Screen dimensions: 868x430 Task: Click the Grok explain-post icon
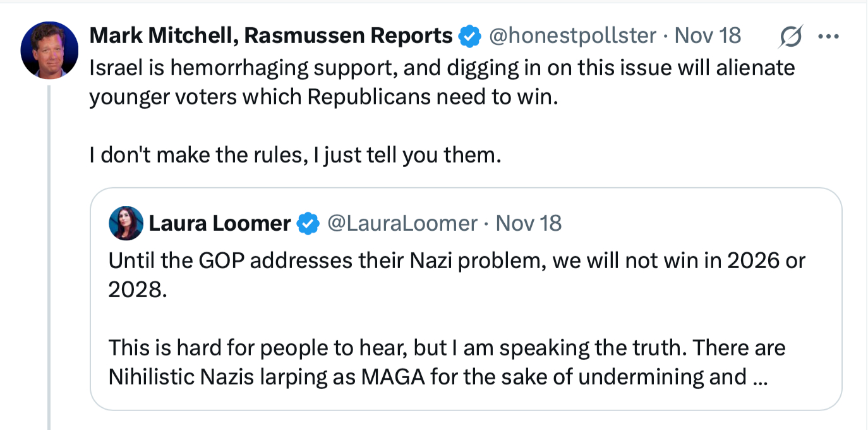point(791,37)
